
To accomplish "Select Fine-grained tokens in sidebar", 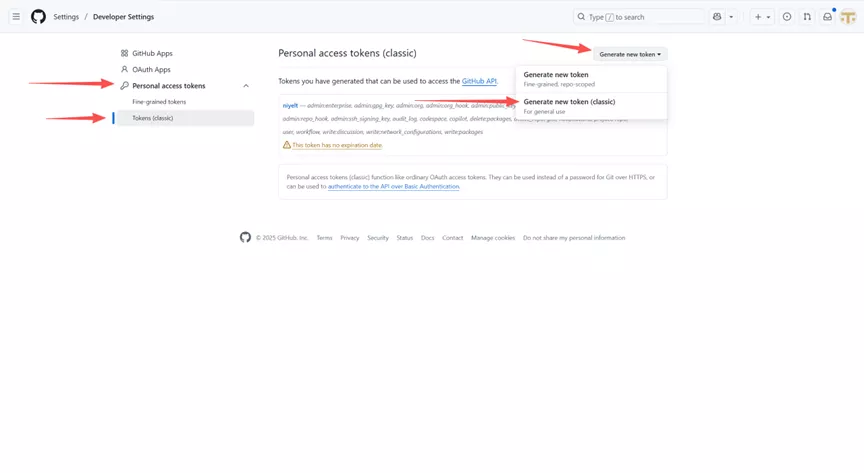I will coord(159,102).
